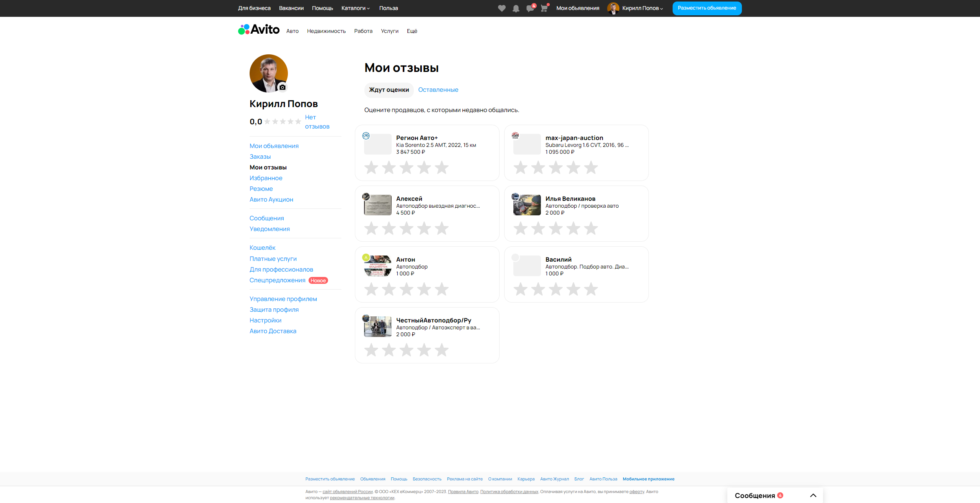This screenshot has height=503, width=980.
Task: Open Спецпредложения with Новое badge
Action: click(x=278, y=280)
